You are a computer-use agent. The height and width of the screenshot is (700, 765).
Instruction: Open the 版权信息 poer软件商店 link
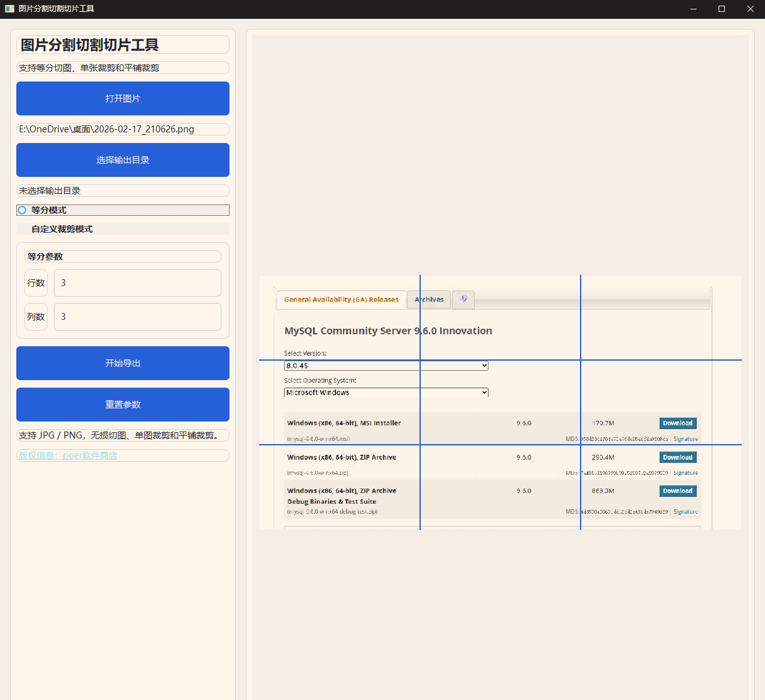coord(68,455)
